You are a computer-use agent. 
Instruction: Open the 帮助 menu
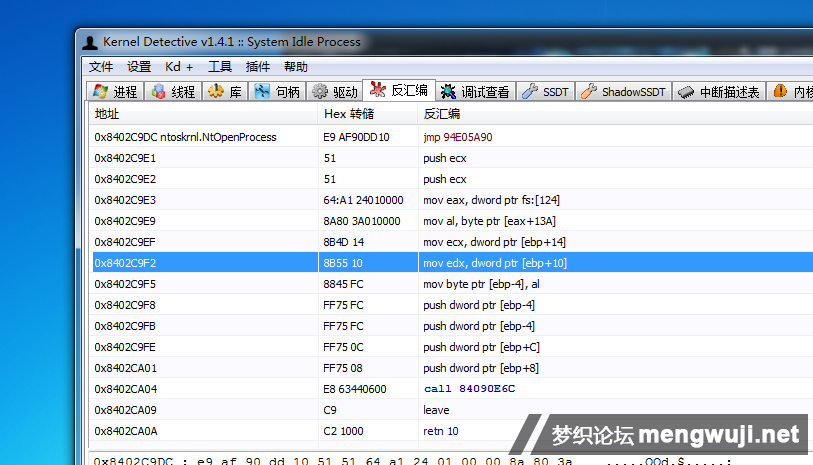pyautogui.click(x=296, y=67)
